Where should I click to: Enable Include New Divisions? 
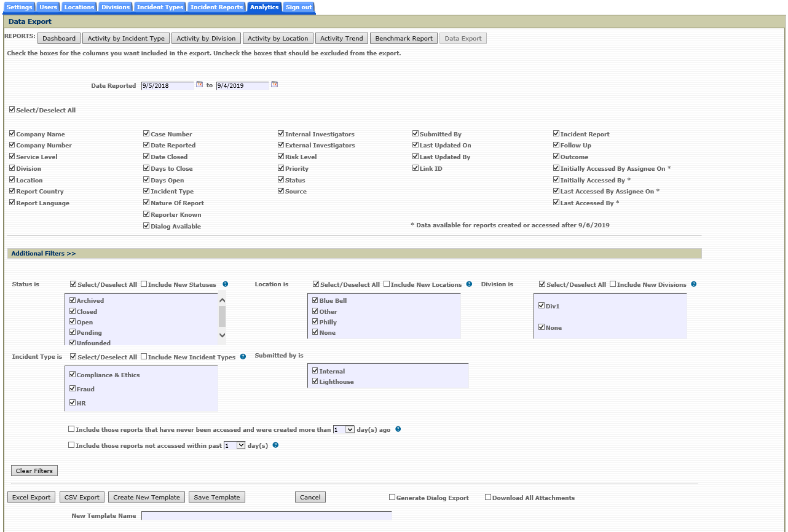pyautogui.click(x=613, y=284)
